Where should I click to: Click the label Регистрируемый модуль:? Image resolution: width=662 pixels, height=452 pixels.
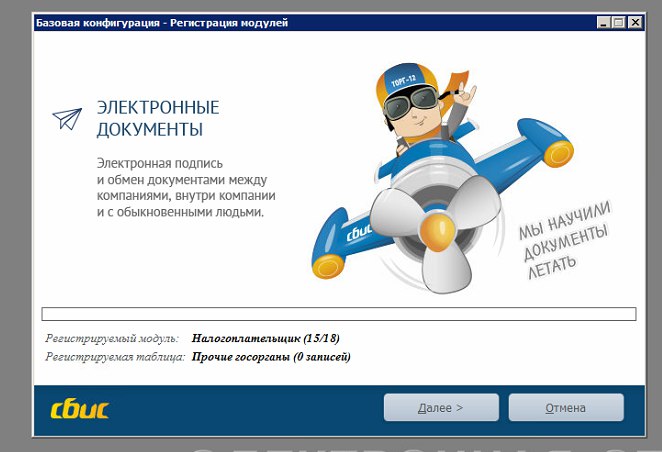point(112,338)
